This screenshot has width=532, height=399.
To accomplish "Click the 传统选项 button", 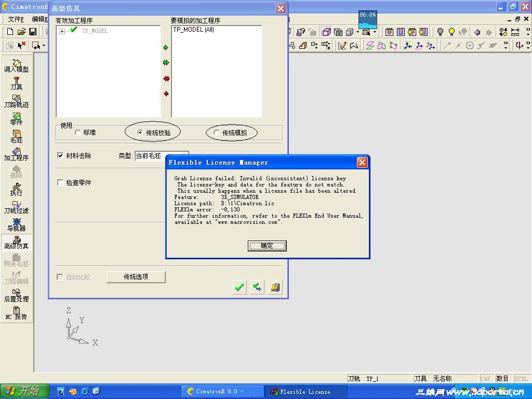I will click(136, 277).
